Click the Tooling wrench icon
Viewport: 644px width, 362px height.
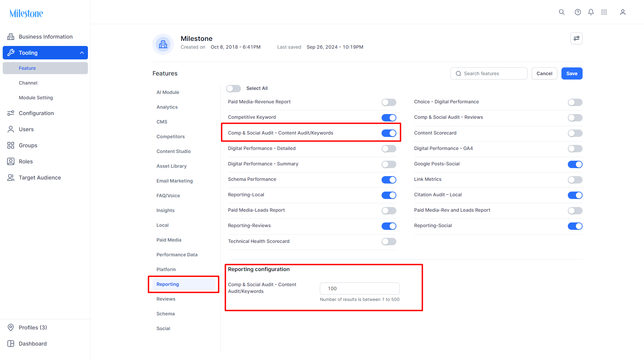(x=11, y=53)
